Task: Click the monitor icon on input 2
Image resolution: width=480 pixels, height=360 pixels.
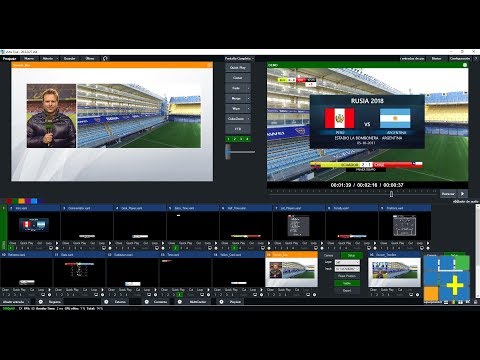Action: (51, 248)
